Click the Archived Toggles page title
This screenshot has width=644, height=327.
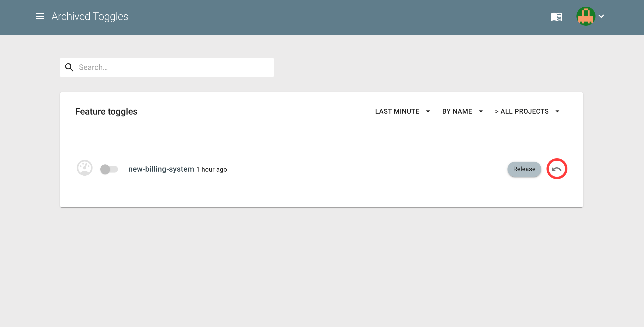pyautogui.click(x=90, y=16)
